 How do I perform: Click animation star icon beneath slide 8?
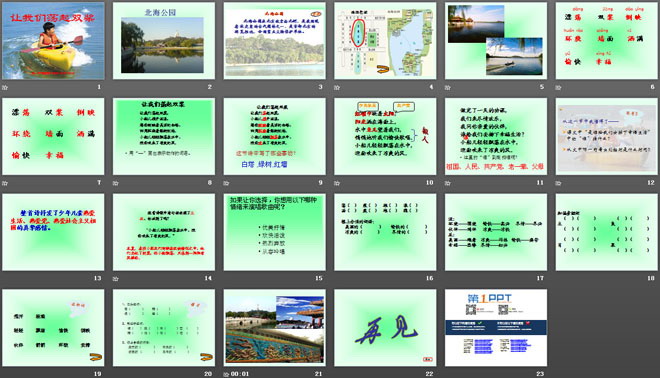pyautogui.click(x=115, y=183)
